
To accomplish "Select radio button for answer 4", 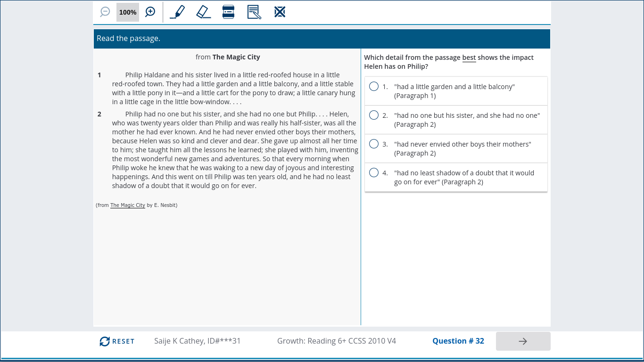I will [374, 173].
